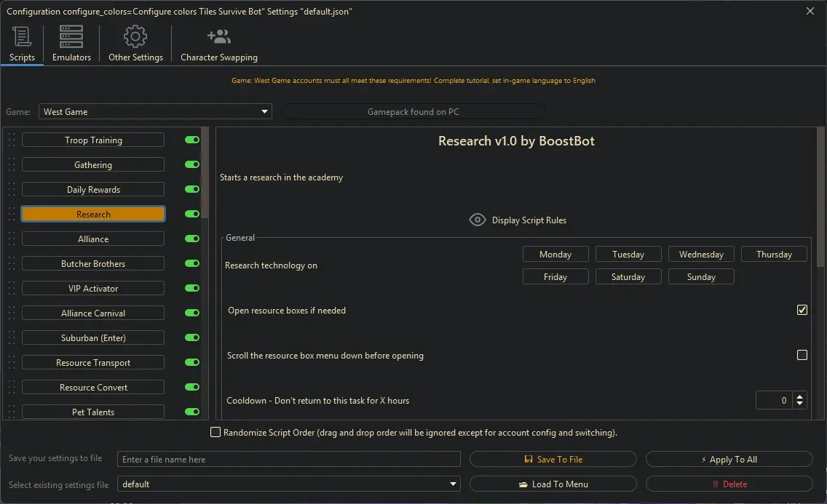Select the Resource Transport script

tap(93, 363)
